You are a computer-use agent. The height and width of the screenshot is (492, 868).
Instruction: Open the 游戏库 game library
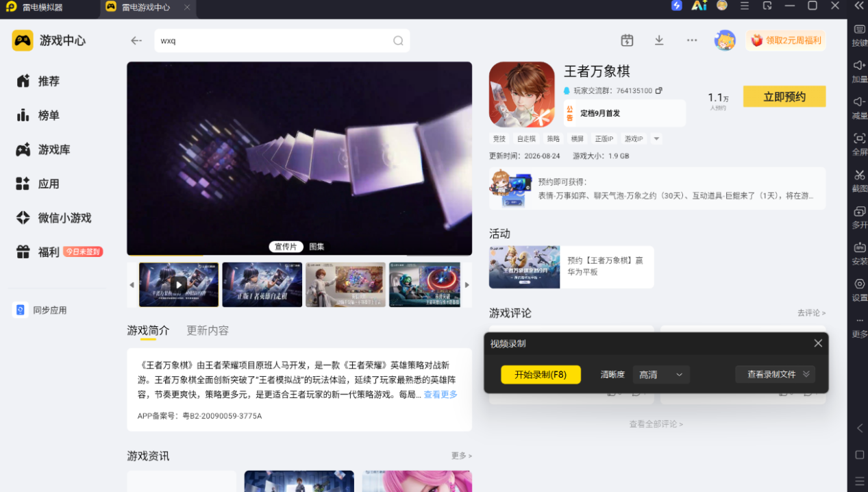43,149
